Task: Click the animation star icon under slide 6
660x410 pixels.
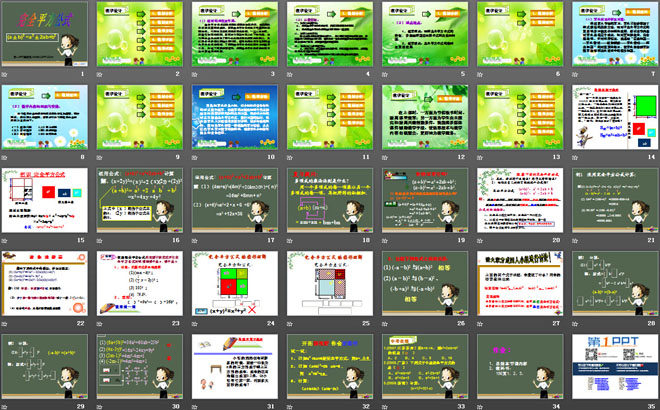Action: pyautogui.click(x=480, y=75)
